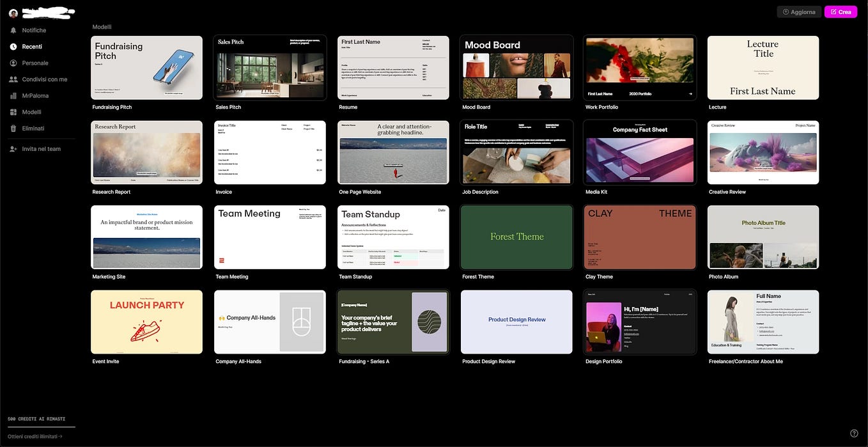The height and width of the screenshot is (447, 868).
Task: Open the Research Report template thumbnail
Action: pyautogui.click(x=147, y=152)
